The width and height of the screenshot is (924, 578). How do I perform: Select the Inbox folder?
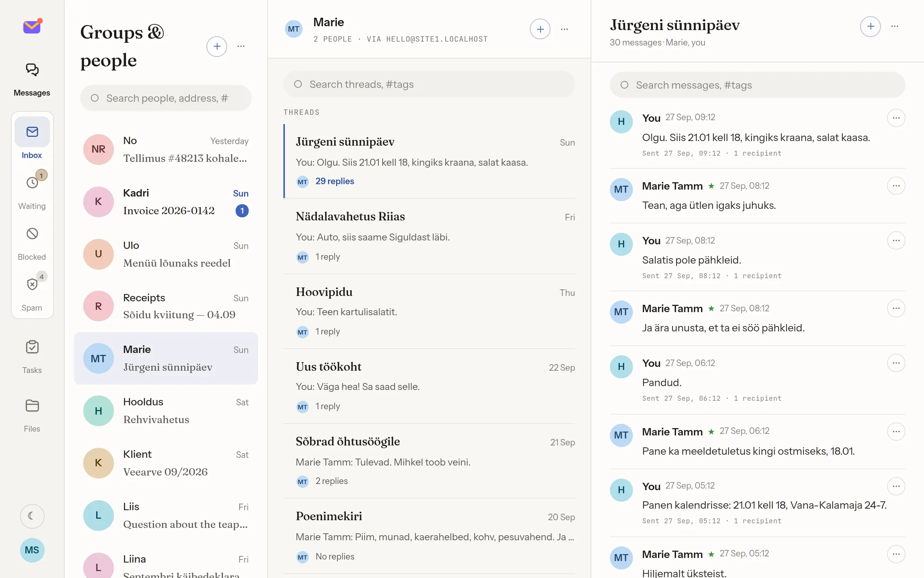pyautogui.click(x=32, y=139)
